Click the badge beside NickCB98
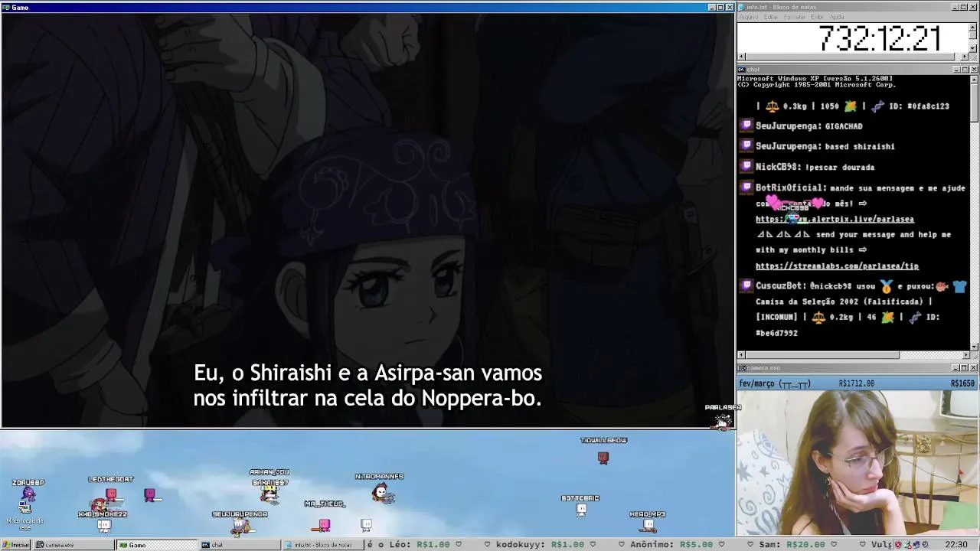The height and width of the screenshot is (551, 980). (x=746, y=166)
